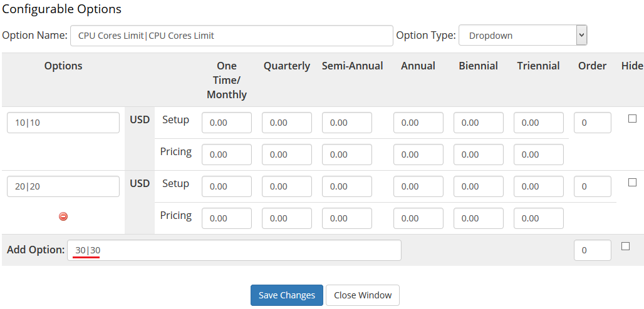The image size is (644, 309).
Task: Open the Option Type dropdown
Action: tap(523, 35)
